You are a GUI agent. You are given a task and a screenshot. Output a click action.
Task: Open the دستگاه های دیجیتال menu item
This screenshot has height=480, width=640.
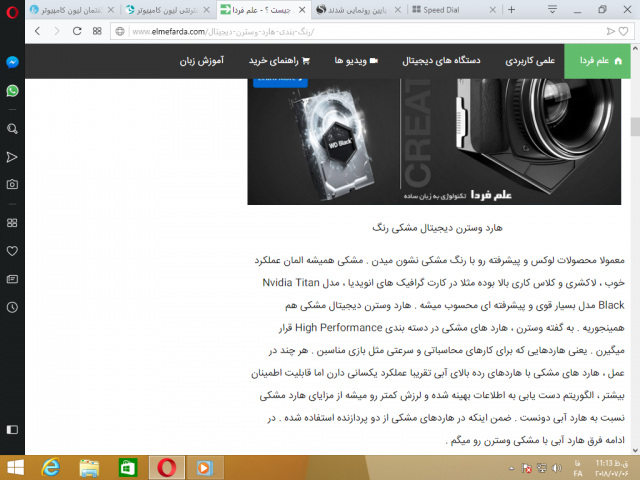441,61
